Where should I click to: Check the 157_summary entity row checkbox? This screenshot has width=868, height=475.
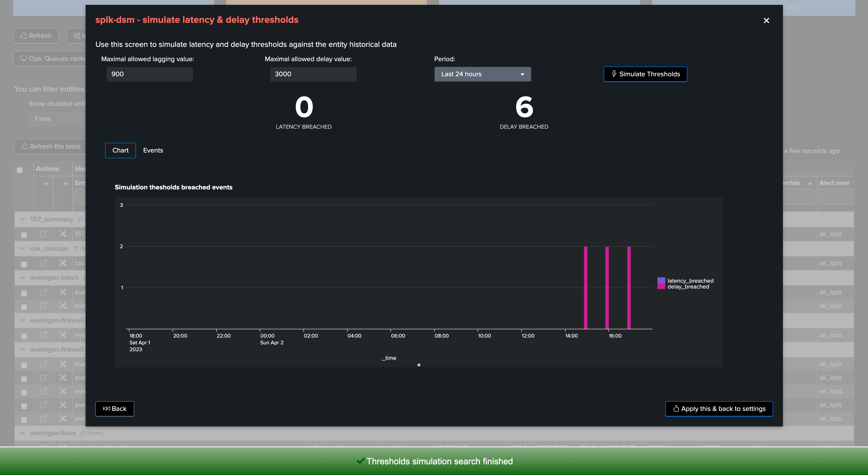(24, 235)
